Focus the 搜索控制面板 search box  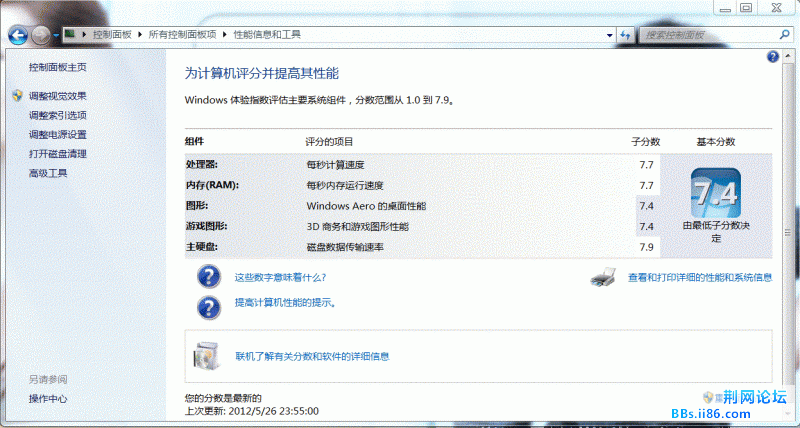point(709,35)
